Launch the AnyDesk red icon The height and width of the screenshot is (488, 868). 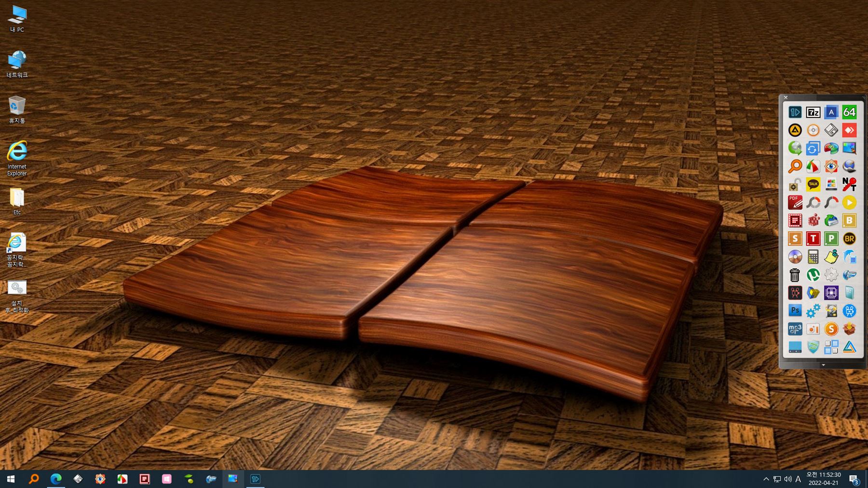click(x=849, y=130)
